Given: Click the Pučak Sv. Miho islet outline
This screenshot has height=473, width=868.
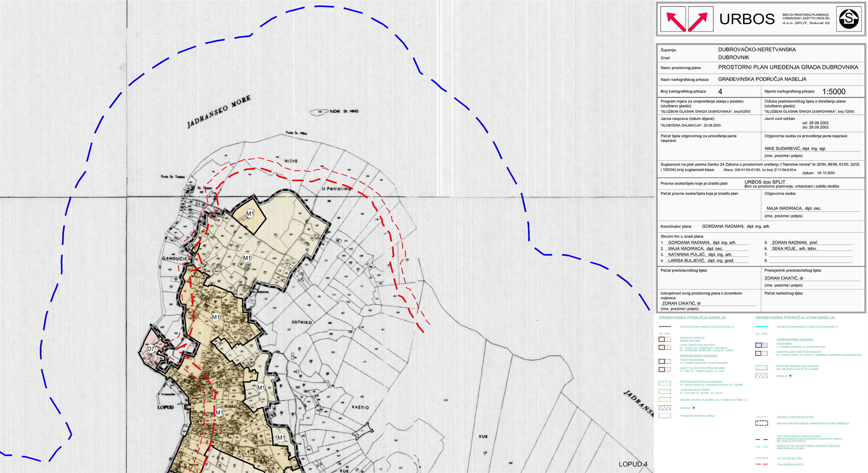Looking at the screenshot, I should tap(318, 112).
